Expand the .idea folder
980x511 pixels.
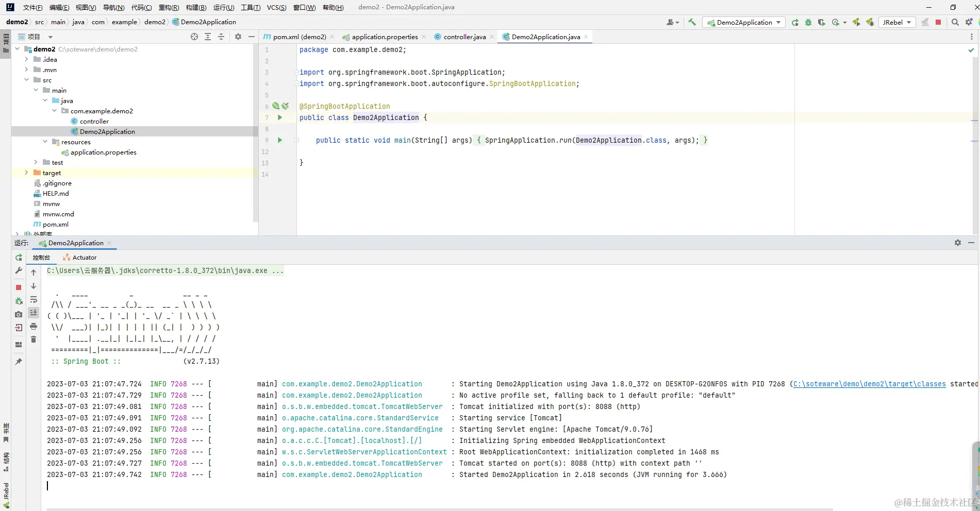tap(26, 59)
